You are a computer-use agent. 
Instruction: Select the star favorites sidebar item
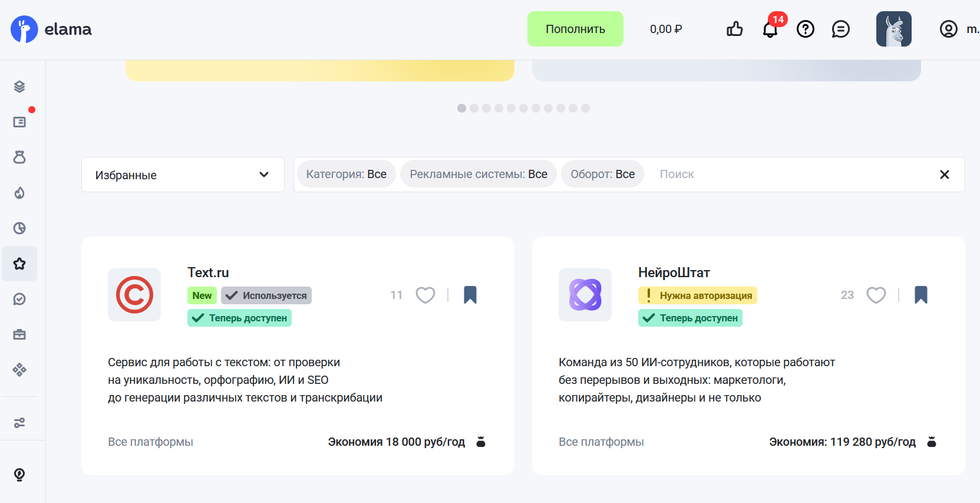[x=19, y=264]
